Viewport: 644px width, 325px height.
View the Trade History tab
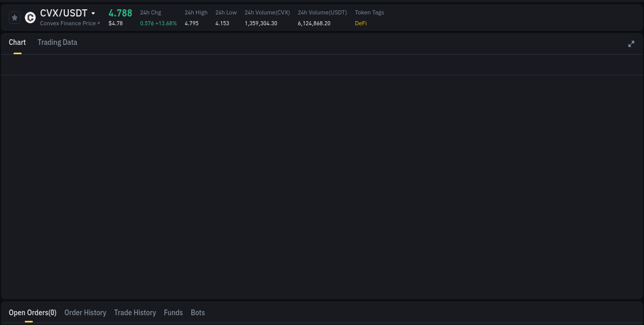[x=135, y=312]
